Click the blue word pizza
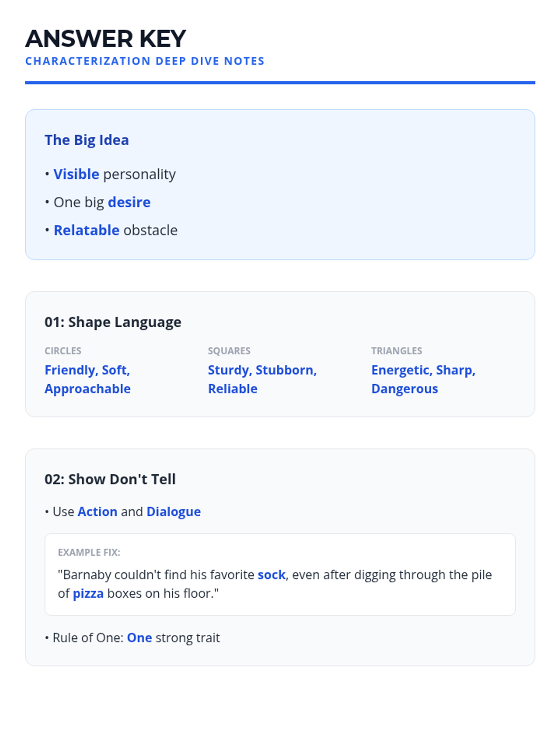 pyautogui.click(x=88, y=593)
